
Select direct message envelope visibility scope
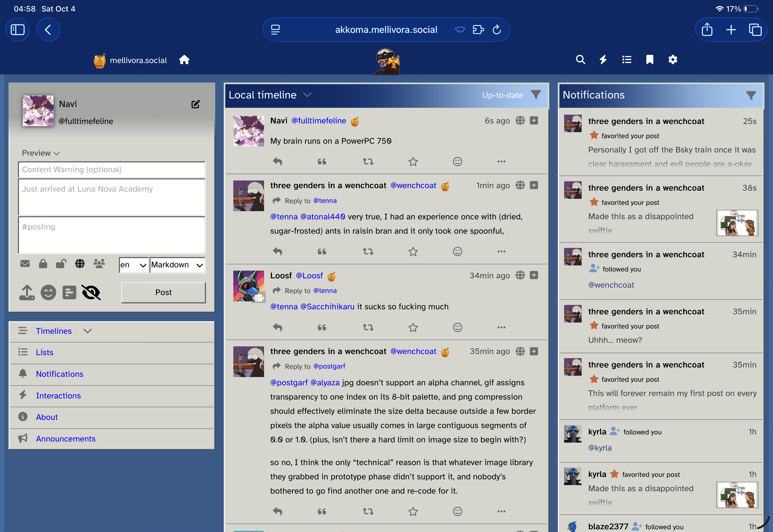pos(25,264)
